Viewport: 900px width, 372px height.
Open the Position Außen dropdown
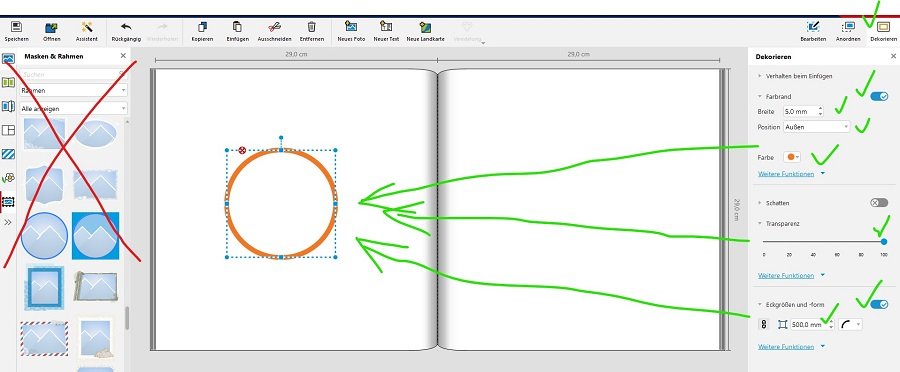(816, 127)
